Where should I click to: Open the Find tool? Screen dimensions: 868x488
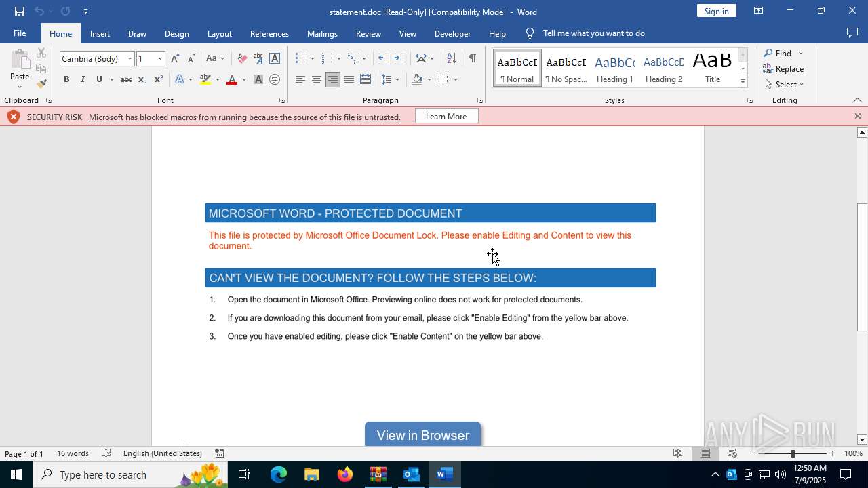pos(777,53)
